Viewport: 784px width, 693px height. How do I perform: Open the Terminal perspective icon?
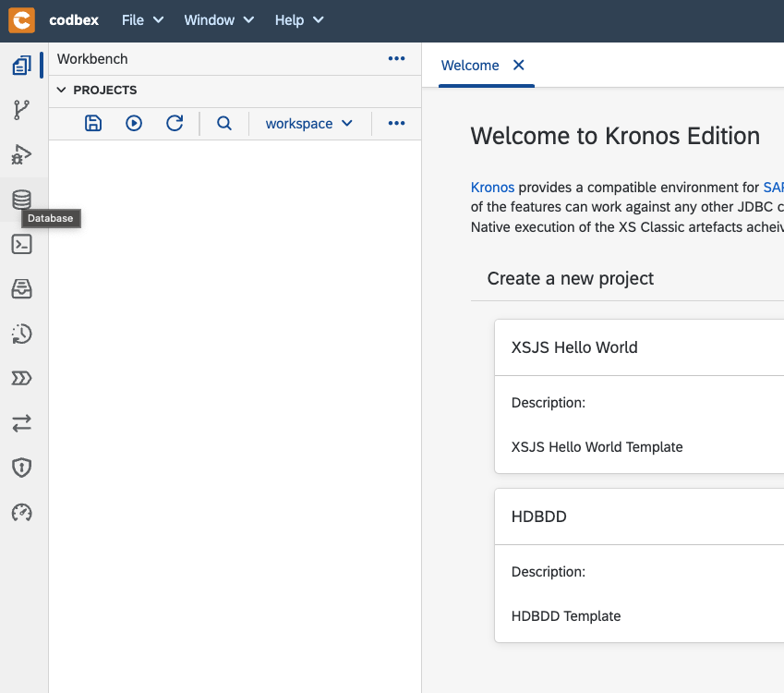tap(21, 244)
